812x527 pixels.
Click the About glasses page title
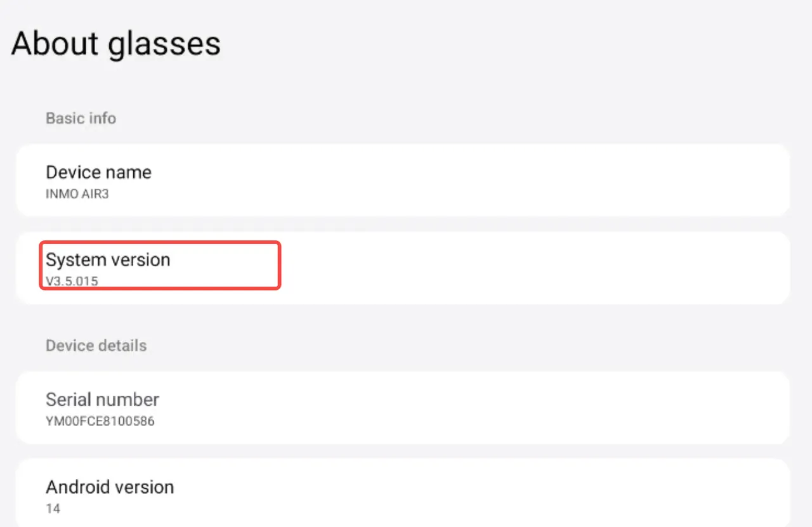[116, 44]
